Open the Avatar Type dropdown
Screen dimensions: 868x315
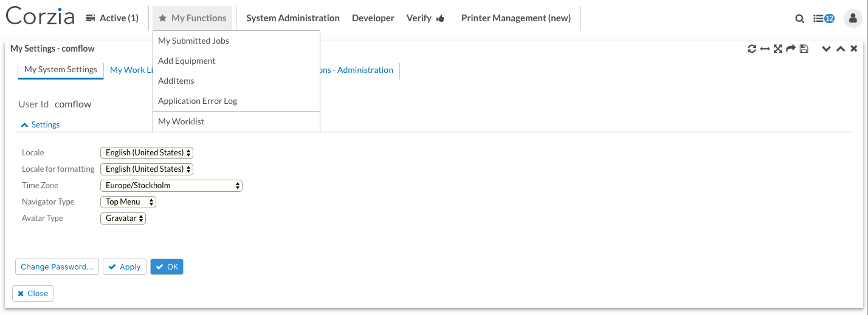(x=123, y=218)
